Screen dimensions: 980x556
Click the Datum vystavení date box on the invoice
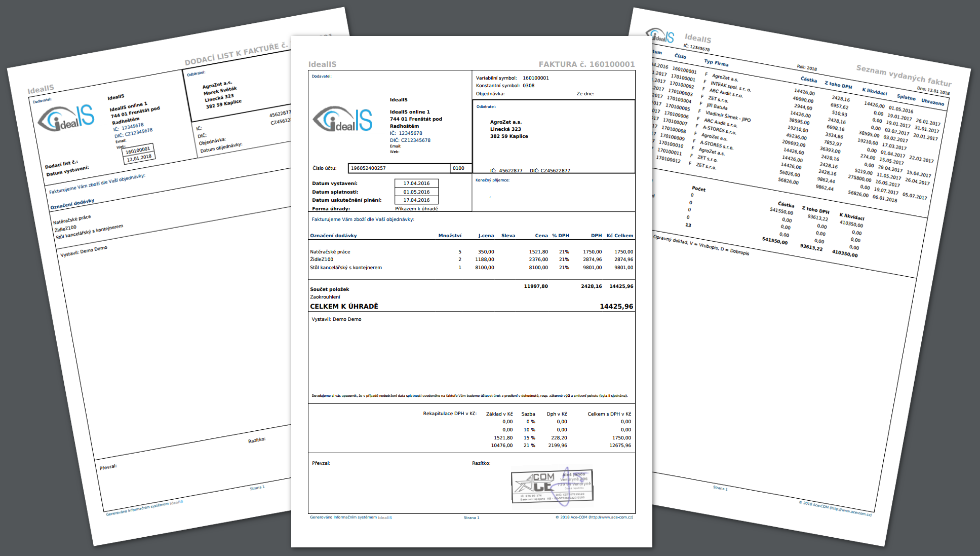[x=416, y=183]
